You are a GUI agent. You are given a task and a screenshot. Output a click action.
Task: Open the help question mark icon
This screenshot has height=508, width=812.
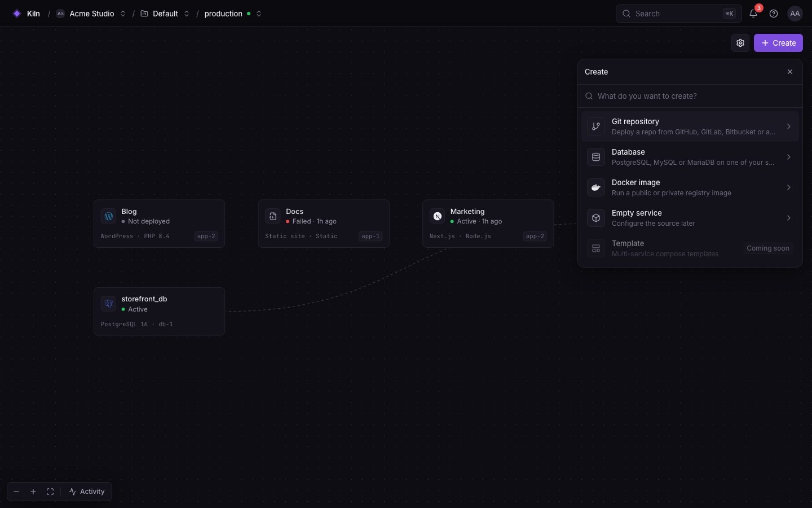tap(774, 14)
